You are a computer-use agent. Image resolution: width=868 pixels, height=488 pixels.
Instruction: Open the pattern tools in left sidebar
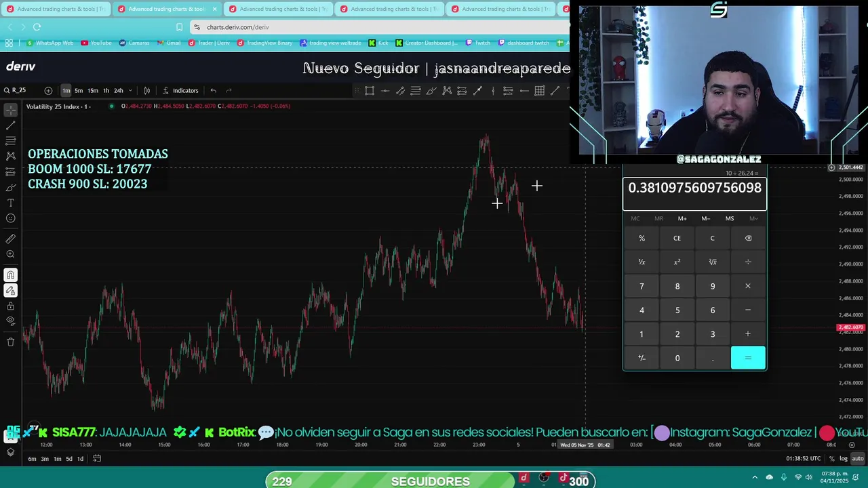tap(10, 157)
